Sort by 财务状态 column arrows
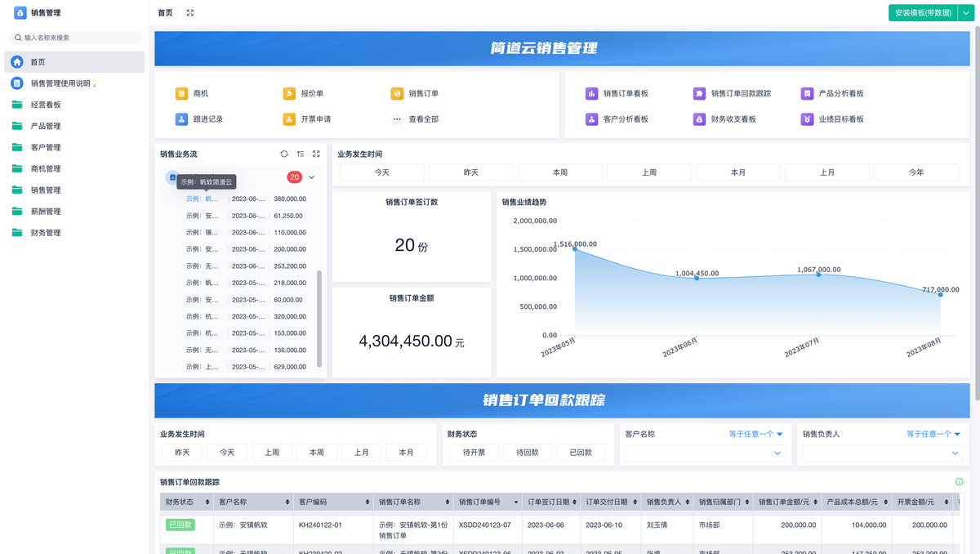The image size is (980, 554). click(x=207, y=502)
